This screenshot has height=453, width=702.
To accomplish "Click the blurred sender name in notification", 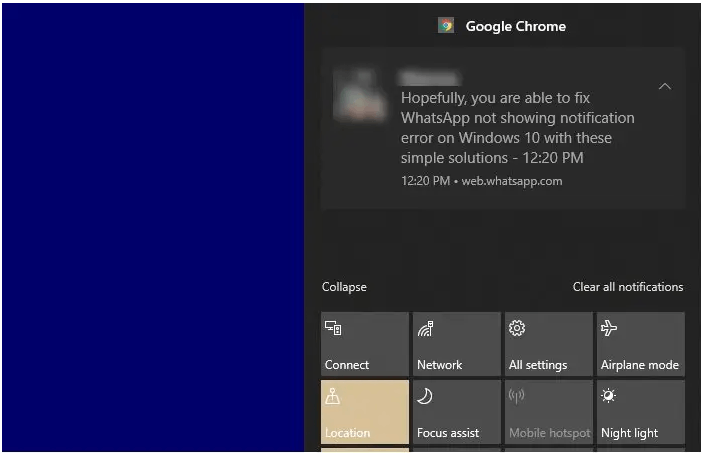I will (430, 77).
